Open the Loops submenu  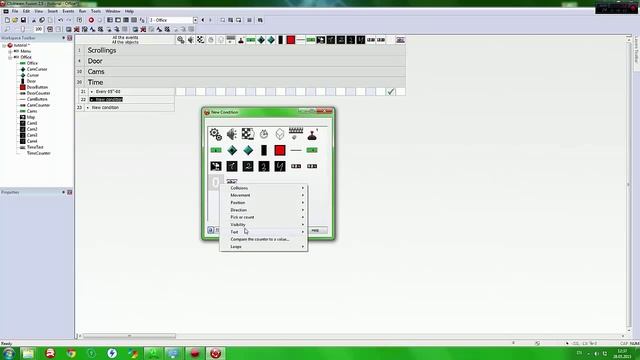tap(264, 247)
